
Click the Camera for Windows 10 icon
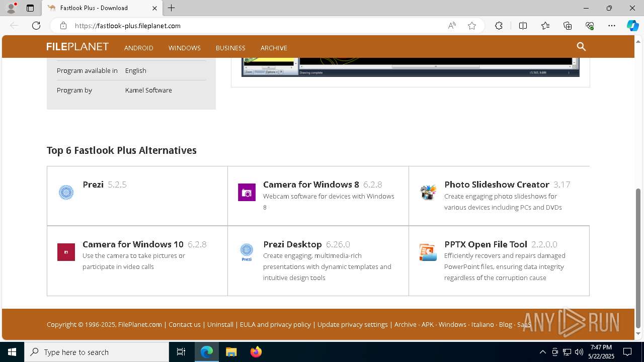[66, 252]
